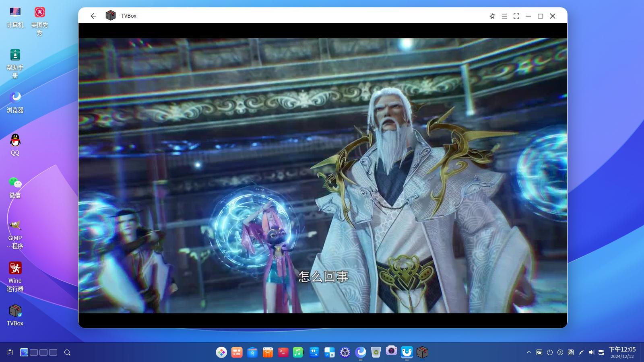
Task: Open the taskbar search magnifier
Action: point(67,352)
